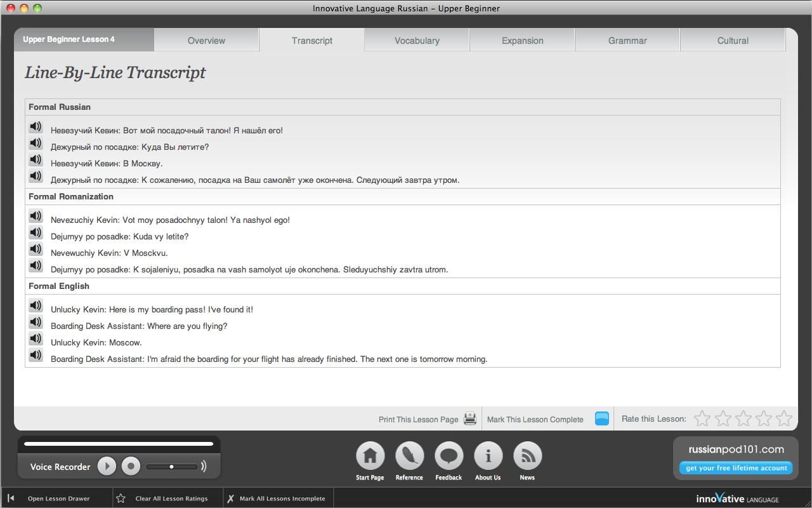Open the Cultural tab

733,41
